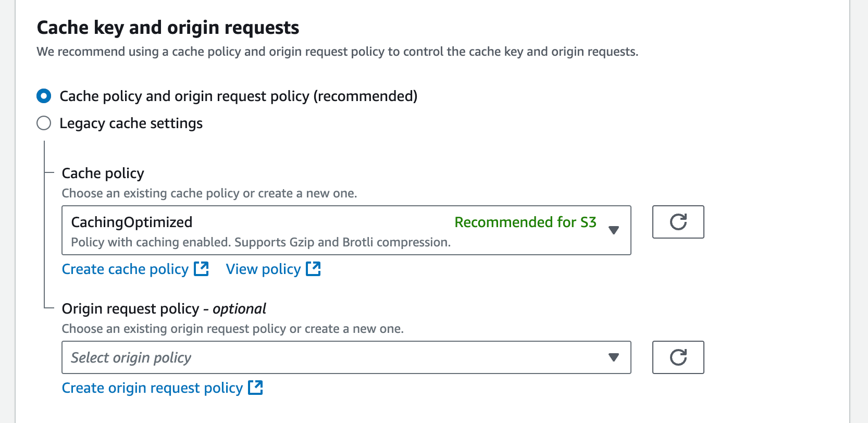The image size is (868, 423).
Task: Click external-link icon beside Create cache policy
Action: [x=201, y=269]
